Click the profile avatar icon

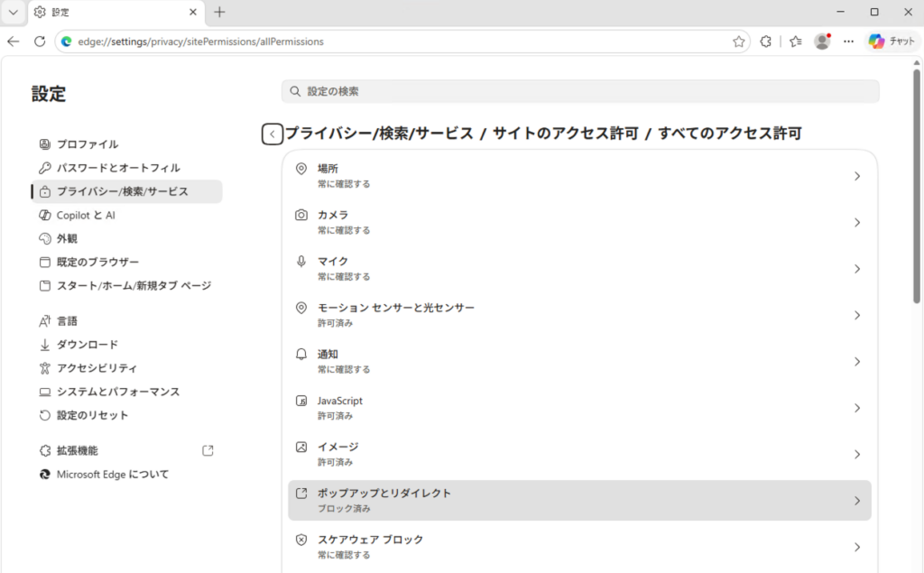pos(822,42)
